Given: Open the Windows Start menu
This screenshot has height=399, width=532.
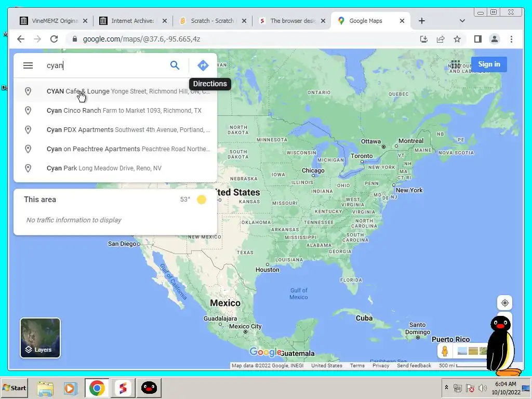Looking at the screenshot, I should pyautogui.click(x=14, y=388).
